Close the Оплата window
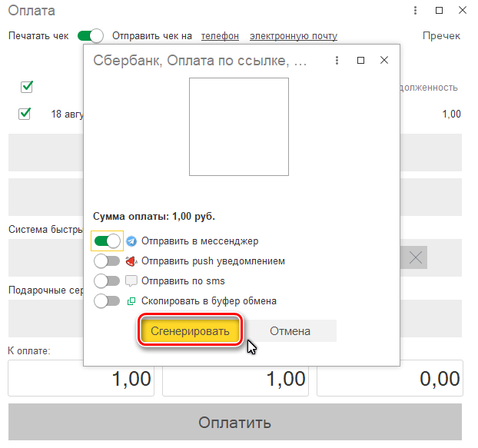Image resolution: width=478 pixels, height=448 pixels. (463, 10)
